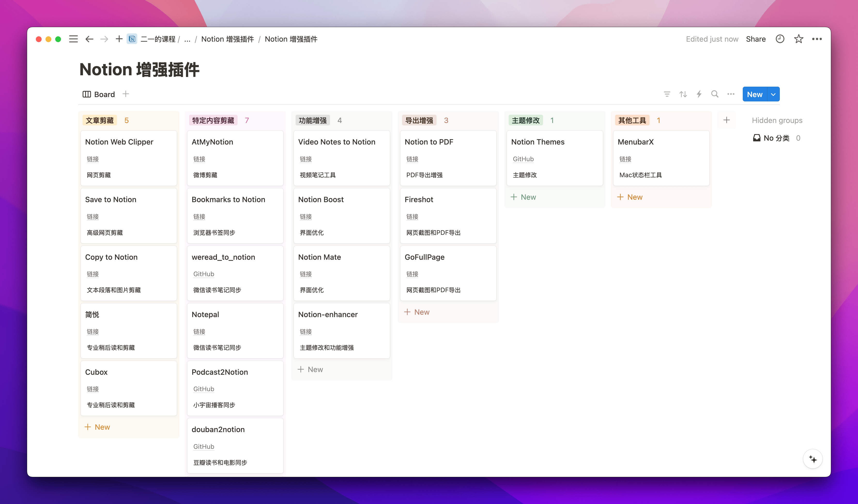
Task: Click GitHub link on weread_to_notion card
Action: point(204,274)
